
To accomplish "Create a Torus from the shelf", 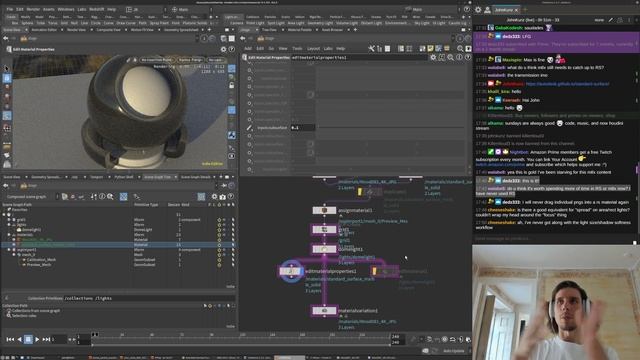I will (x=53, y=23).
